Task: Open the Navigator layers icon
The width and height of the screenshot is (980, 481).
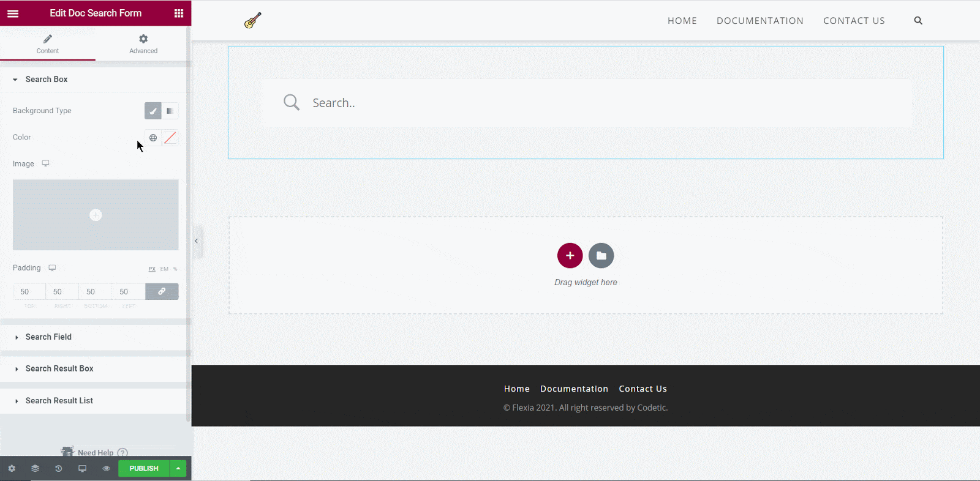Action: 35,469
